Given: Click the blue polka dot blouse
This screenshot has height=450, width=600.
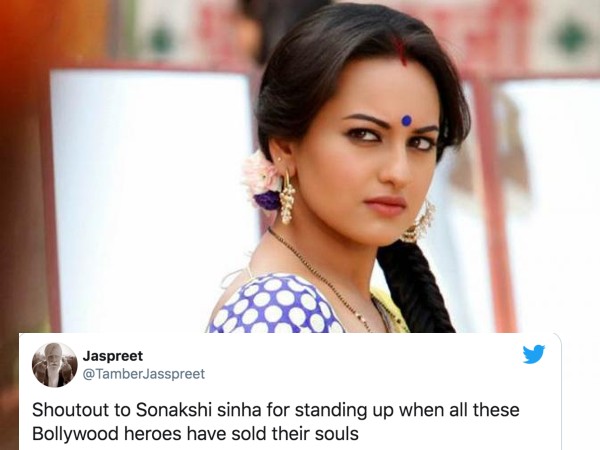Looking at the screenshot, I should (274, 305).
